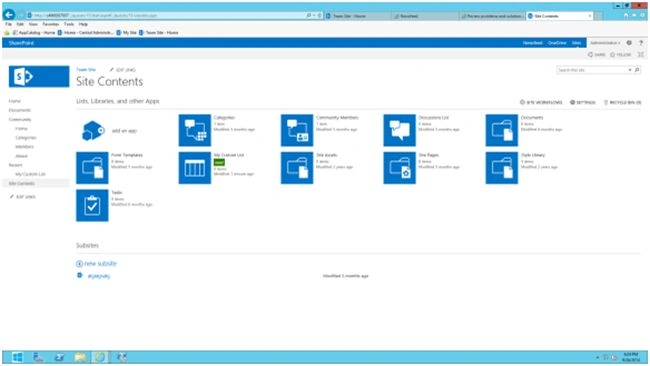The height and width of the screenshot is (366, 650).
Task: Click EDIT LINKS in left navigation
Action: [23, 196]
